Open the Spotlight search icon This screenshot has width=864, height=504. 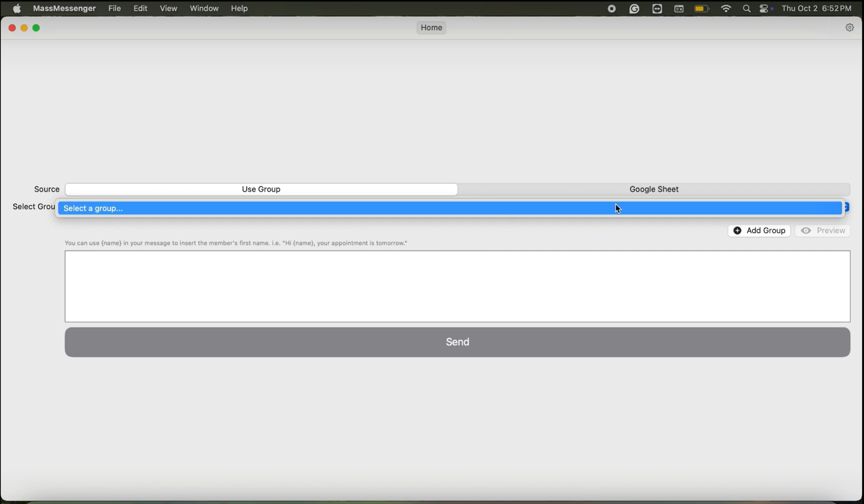click(x=747, y=9)
